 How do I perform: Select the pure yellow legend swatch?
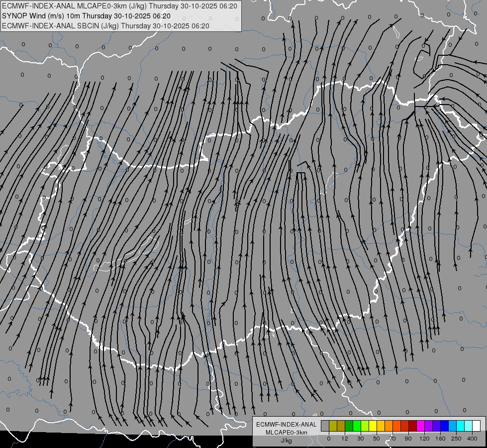coord(373,426)
